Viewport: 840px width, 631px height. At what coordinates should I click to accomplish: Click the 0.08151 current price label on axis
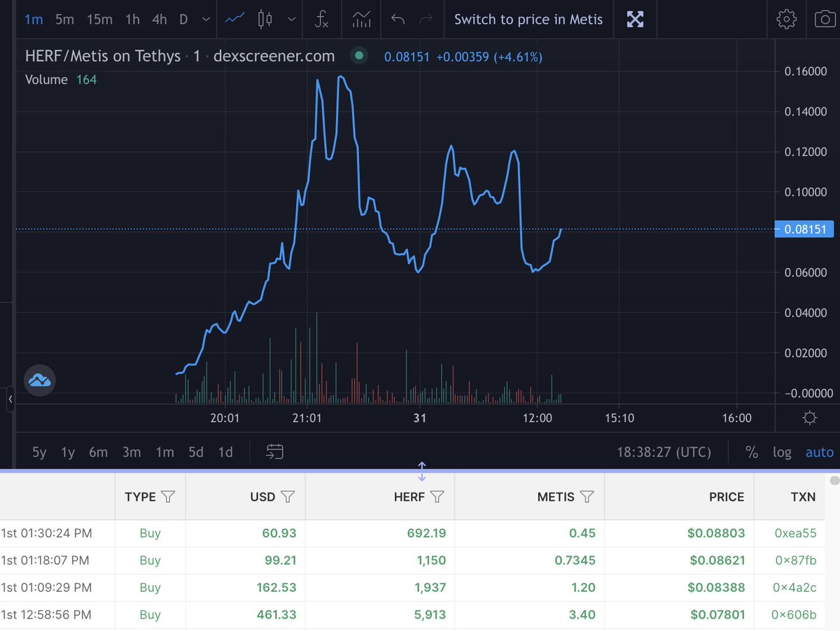pos(804,229)
